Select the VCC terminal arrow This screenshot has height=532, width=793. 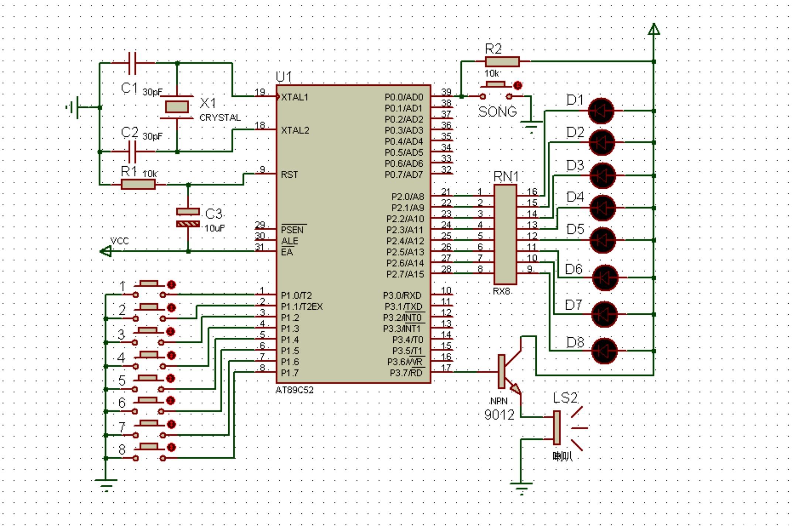point(106,251)
